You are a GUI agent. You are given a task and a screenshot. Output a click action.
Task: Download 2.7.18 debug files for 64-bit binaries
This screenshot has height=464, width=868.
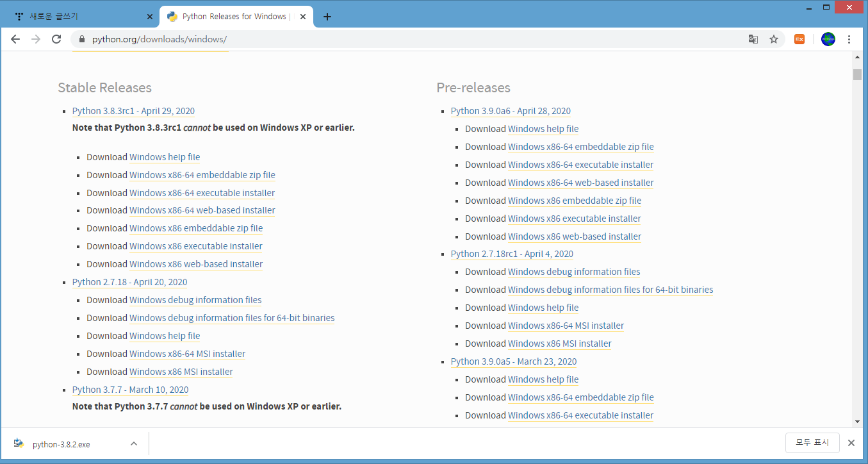pyautogui.click(x=232, y=318)
